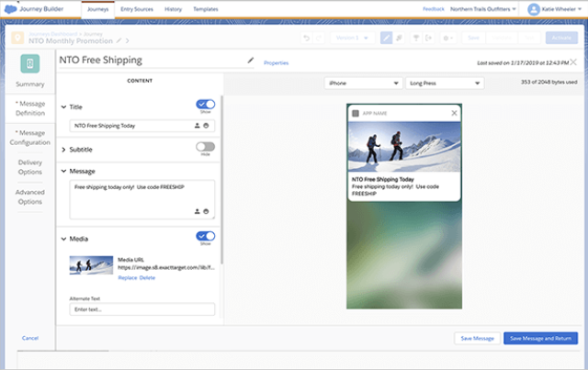Expand arrow next to journey name
The height and width of the screenshot is (370, 588).
click(128, 40)
